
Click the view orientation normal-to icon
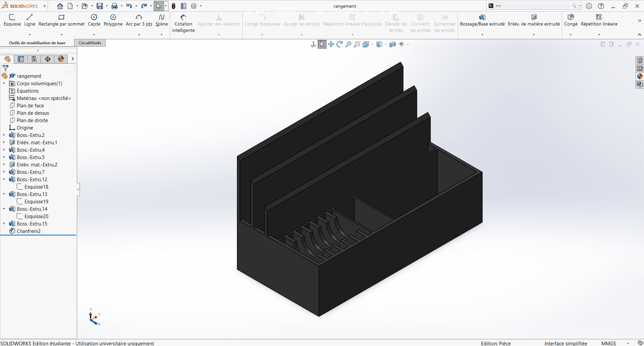[x=313, y=44]
